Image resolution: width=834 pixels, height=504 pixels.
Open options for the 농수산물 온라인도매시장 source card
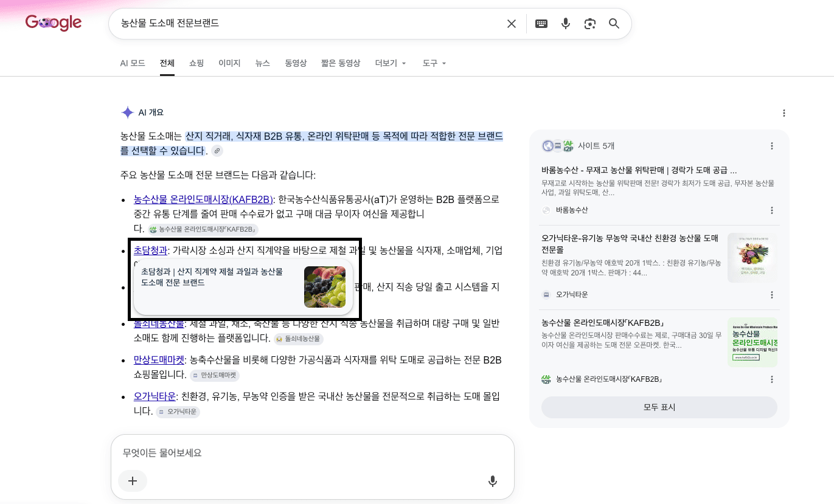point(772,379)
